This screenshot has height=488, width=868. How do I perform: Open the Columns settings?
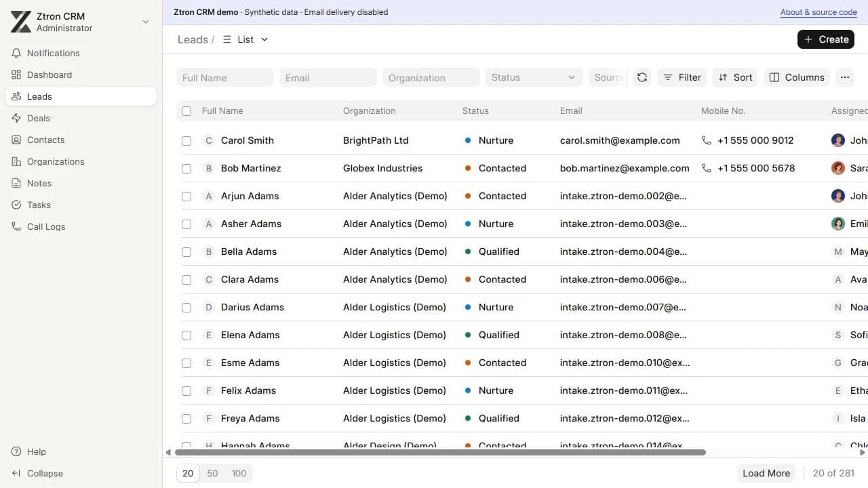(x=797, y=77)
